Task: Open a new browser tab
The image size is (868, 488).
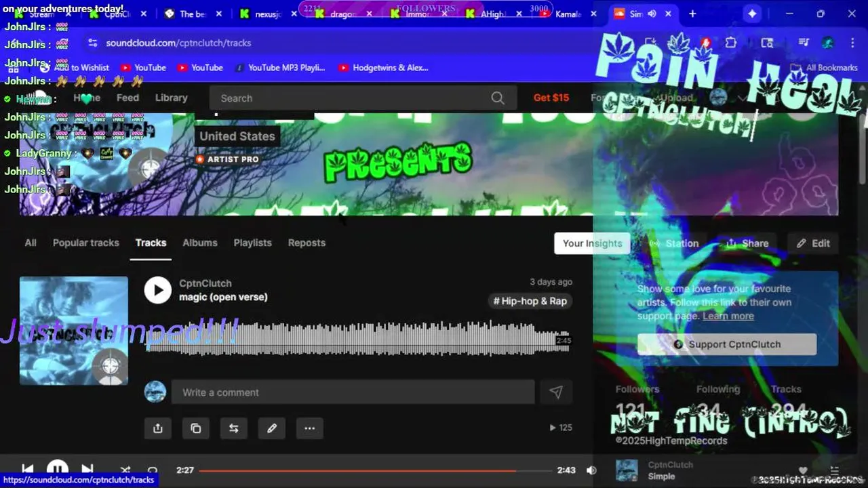Action: 692,14
